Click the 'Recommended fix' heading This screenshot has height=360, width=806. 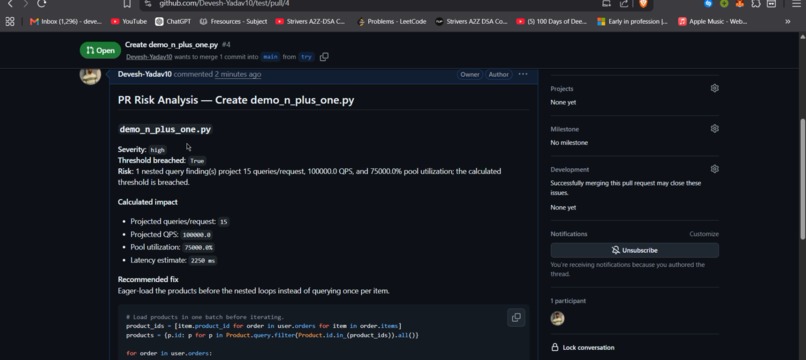coord(148,279)
